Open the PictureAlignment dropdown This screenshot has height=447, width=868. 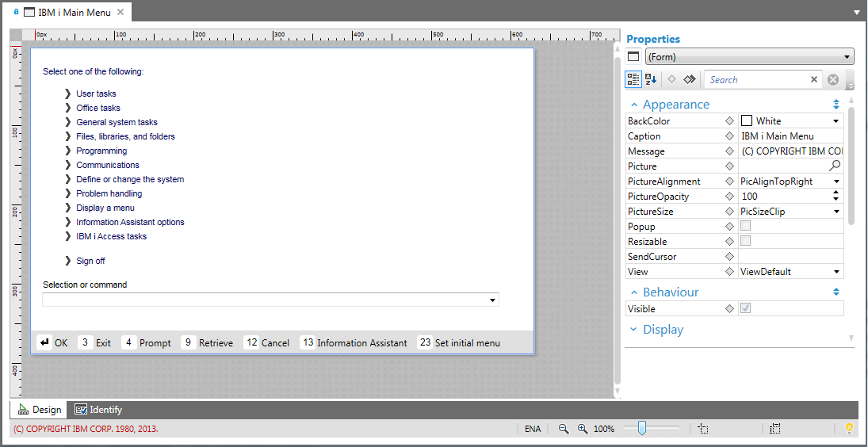click(835, 181)
